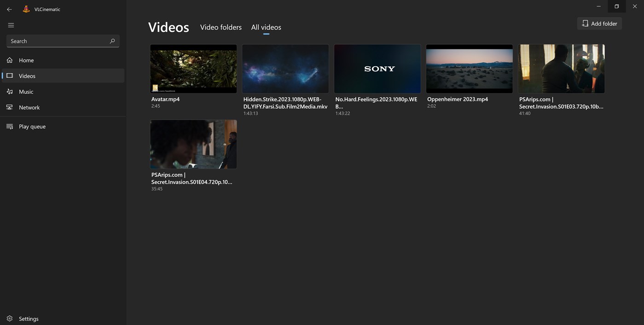Viewport: 644px width, 325px height.
Task: Open Oppenheimer 2023.mp4 thumbnail
Action: pos(469,69)
